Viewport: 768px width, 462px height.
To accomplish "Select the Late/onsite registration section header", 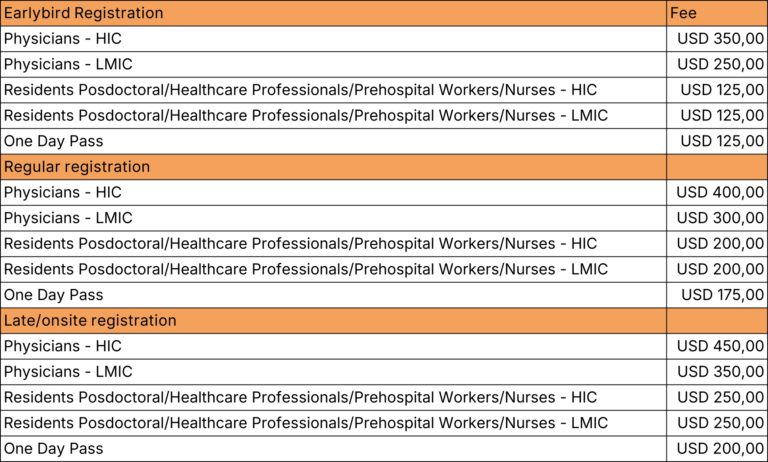I will coord(90,321).
